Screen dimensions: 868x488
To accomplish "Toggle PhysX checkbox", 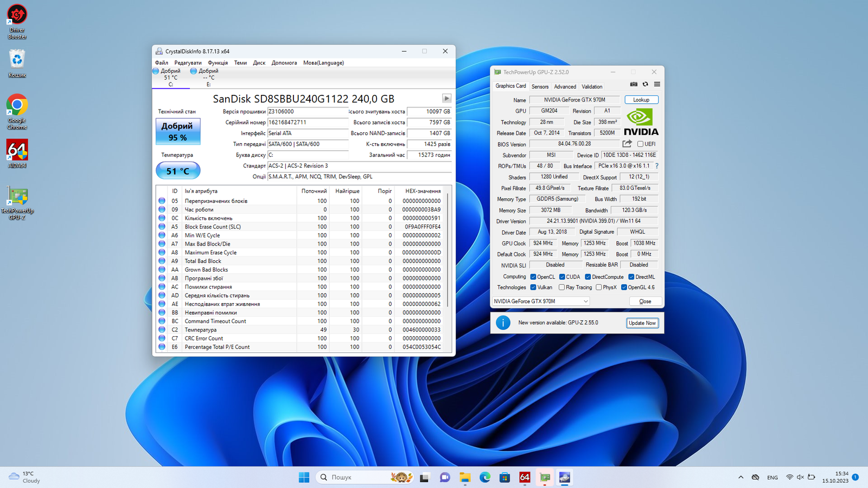I will pyautogui.click(x=599, y=287).
